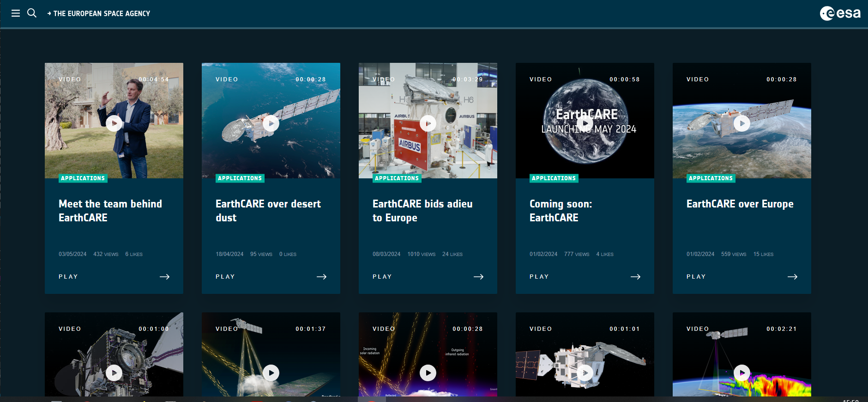This screenshot has height=402, width=868.
Task: Open The European Space Agency link
Action: (99, 14)
